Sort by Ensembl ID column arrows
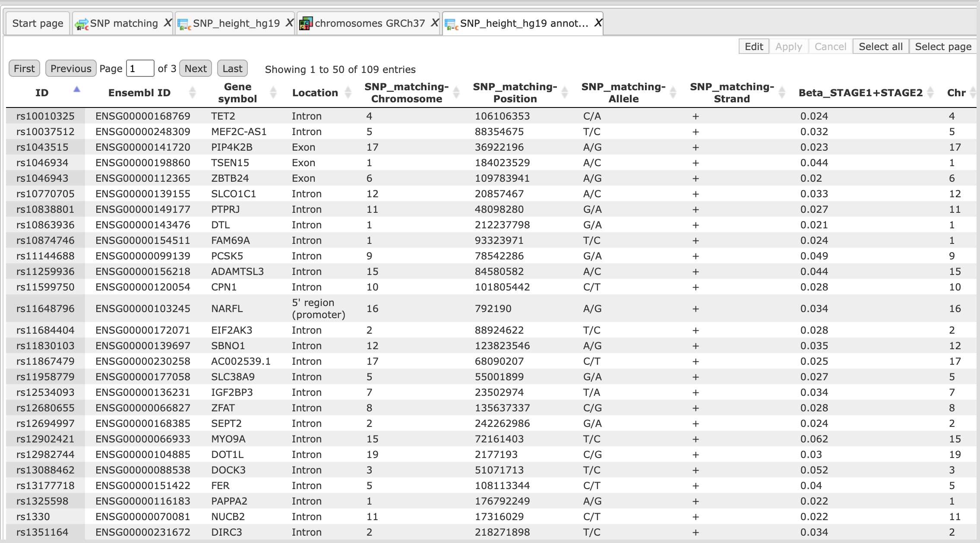The image size is (980, 543). click(193, 92)
